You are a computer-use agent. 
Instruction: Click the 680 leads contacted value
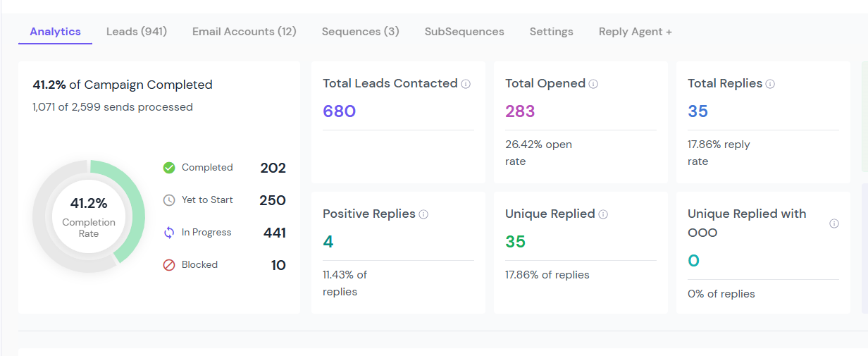[x=340, y=111]
